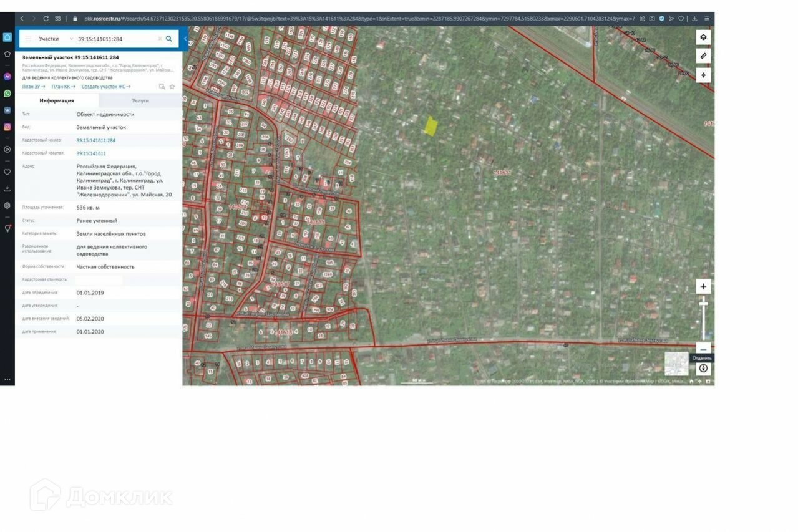Open cadastral number link 39:15:141611:284

pyautogui.click(x=96, y=140)
